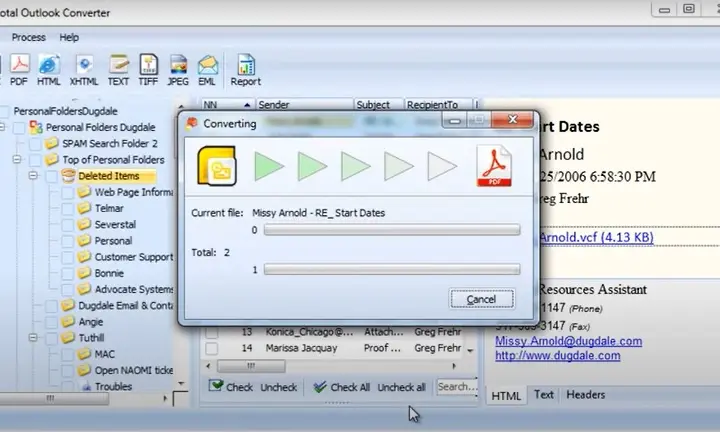Toggle checkbox for row 14 Marissa Jacquay
The width and height of the screenshot is (720, 432).
(211, 348)
